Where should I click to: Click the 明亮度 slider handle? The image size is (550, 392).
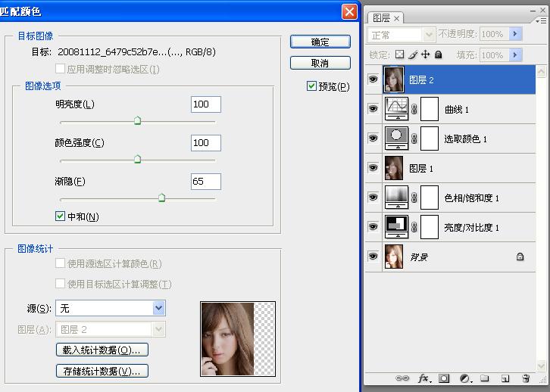coord(138,120)
